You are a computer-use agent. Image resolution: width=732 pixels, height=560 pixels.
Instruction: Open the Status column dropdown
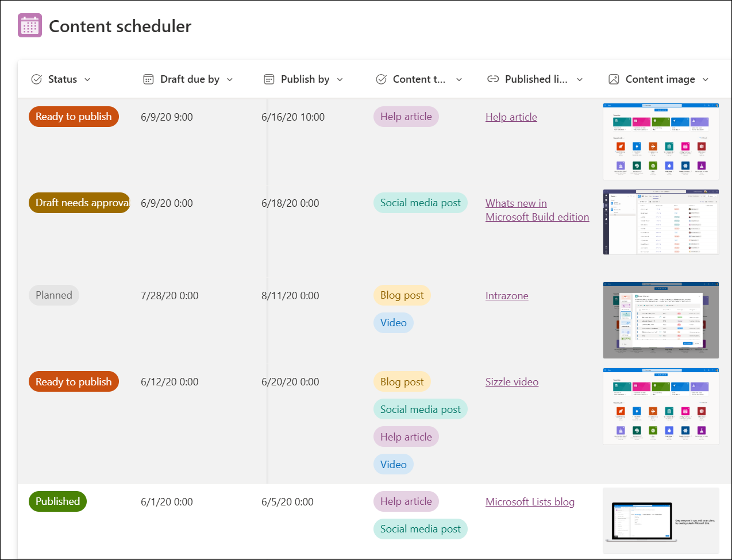click(88, 79)
